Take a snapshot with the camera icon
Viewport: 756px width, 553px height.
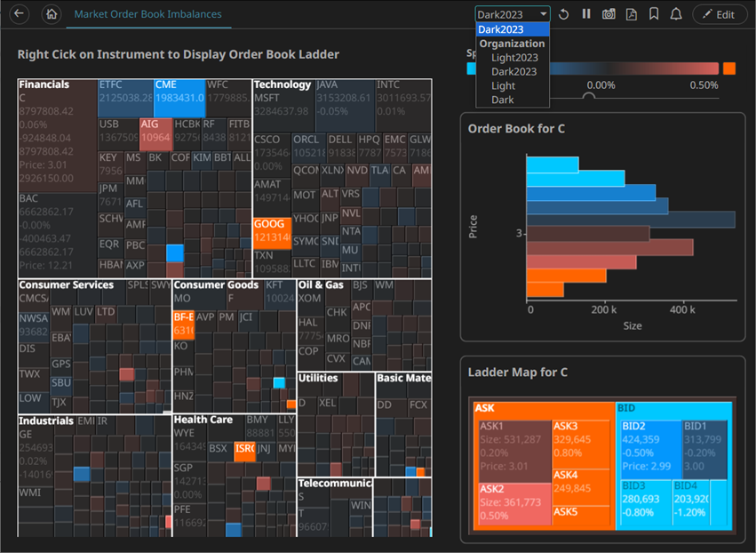pos(609,14)
